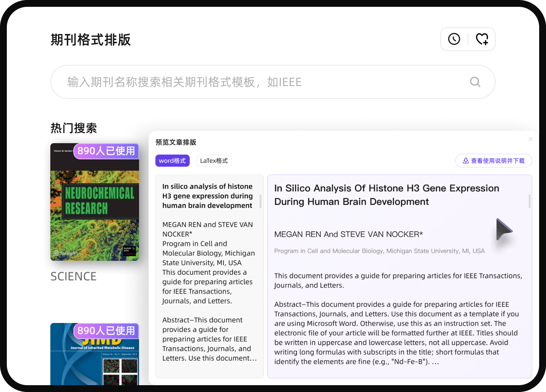Switch to the word格式 tab
The image size is (546, 392).
coord(172,161)
